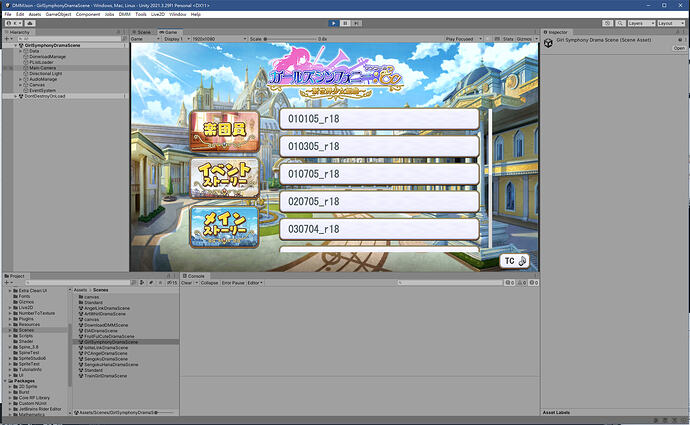Viewport: 690px width, 425px height.
Task: Click the scene asset cube icon in Inspector
Action: point(548,43)
